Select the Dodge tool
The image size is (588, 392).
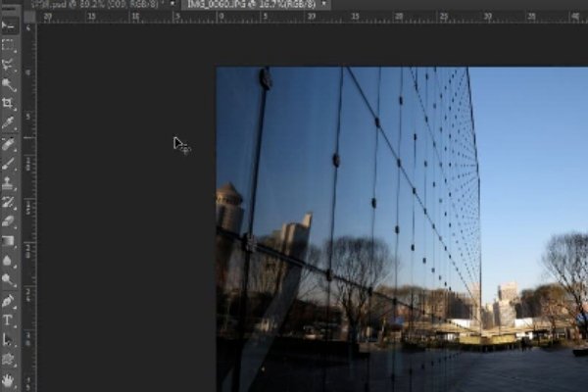9,280
